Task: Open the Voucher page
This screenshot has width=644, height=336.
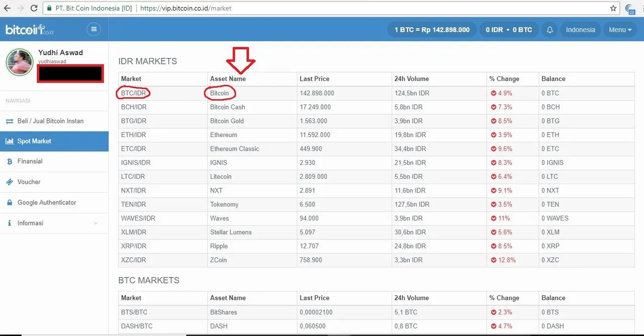Action: (x=54, y=182)
